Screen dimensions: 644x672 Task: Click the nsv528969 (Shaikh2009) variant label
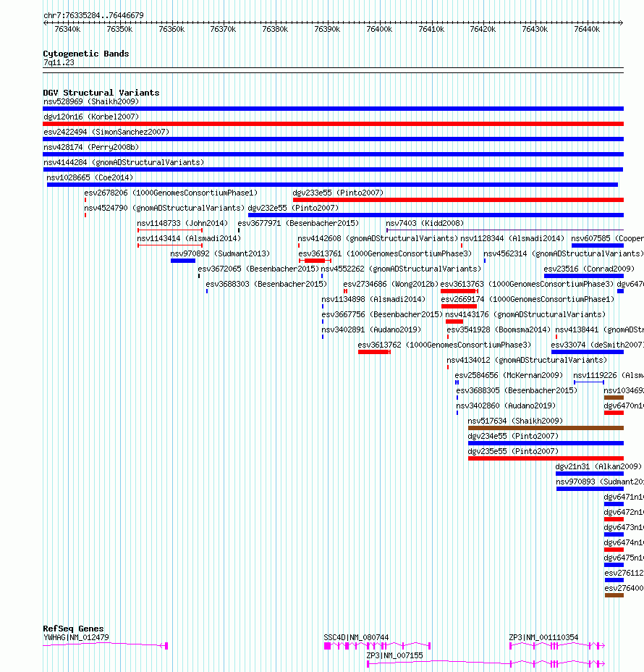tap(91, 101)
